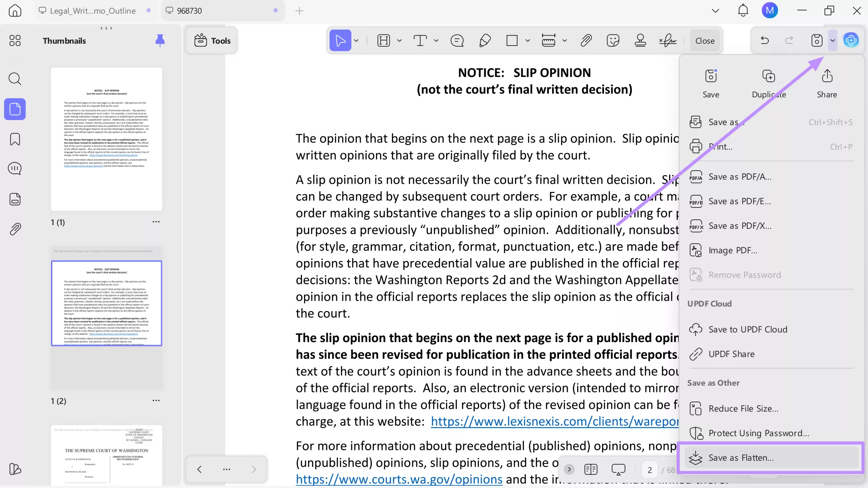Select the stamp tool
The image size is (868, 488).
pyautogui.click(x=640, y=40)
